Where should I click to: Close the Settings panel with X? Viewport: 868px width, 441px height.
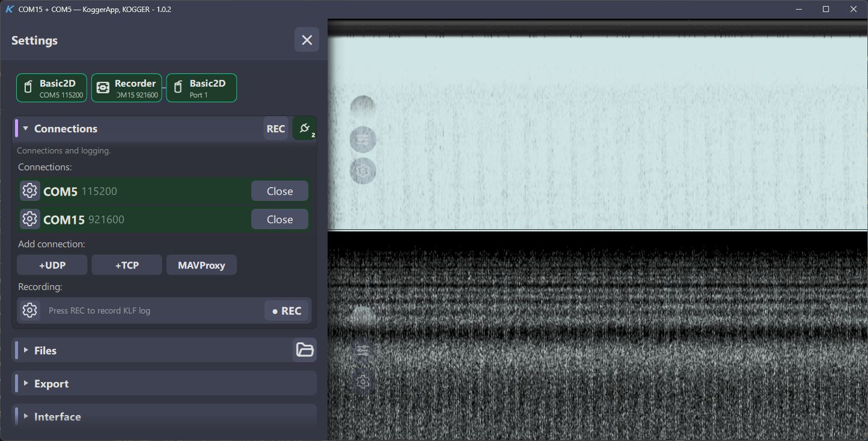click(307, 40)
